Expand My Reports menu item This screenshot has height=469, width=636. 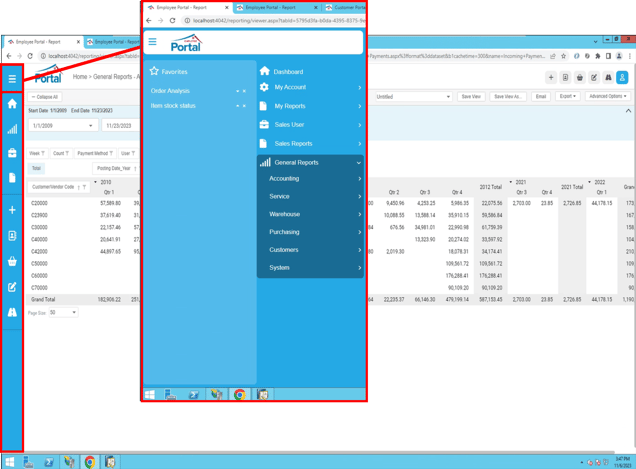310,106
